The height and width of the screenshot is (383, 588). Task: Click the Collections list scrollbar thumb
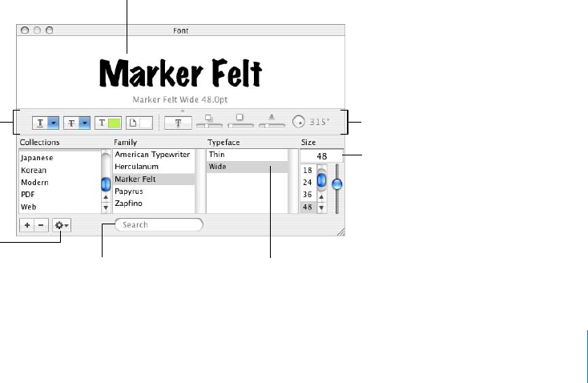pyautogui.click(x=106, y=184)
